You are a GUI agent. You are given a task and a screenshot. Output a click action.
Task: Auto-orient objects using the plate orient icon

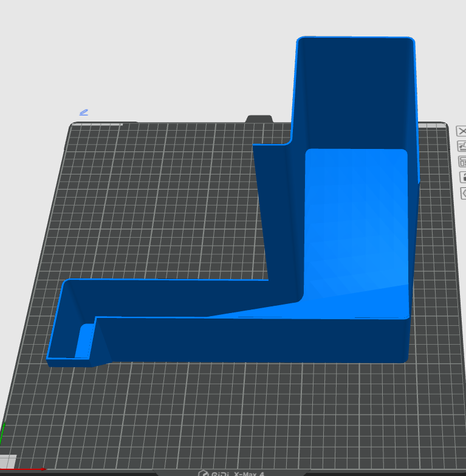(x=462, y=147)
